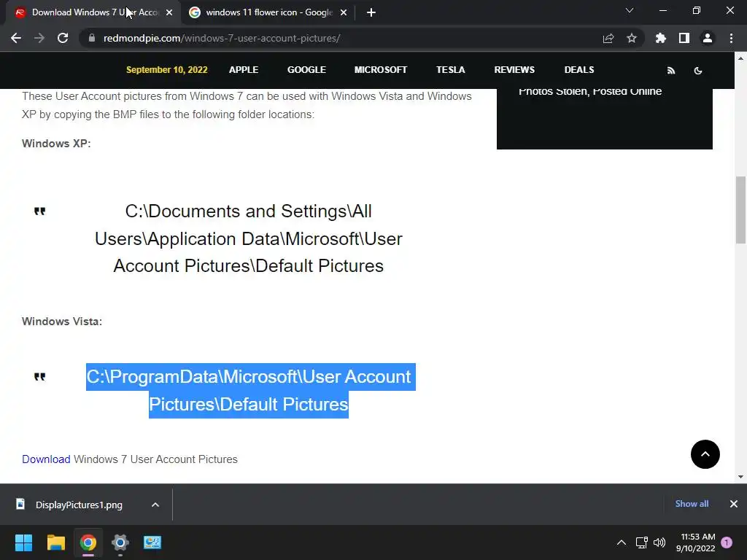The image size is (747, 560).
Task: Open the Extensions puzzle icon
Action: pyautogui.click(x=660, y=38)
